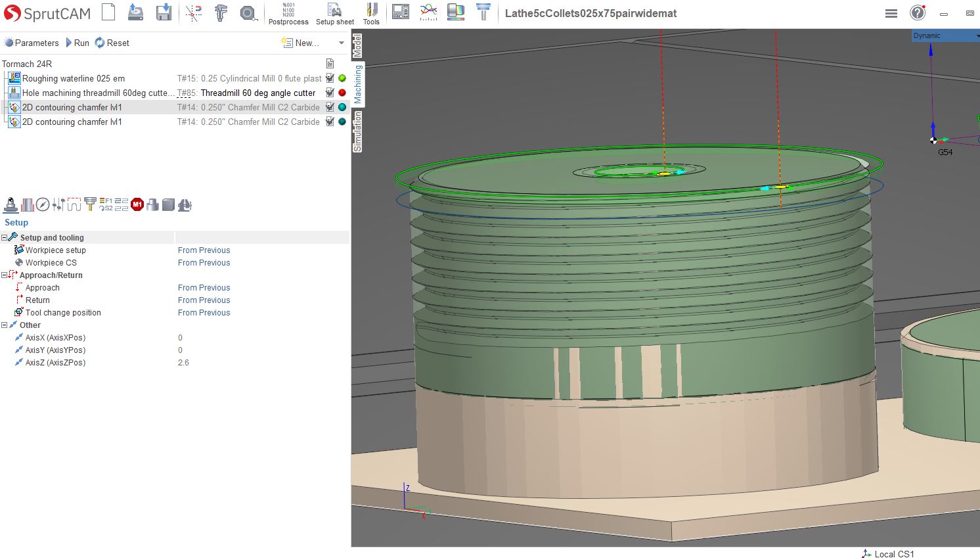Toggle the last 2D contouring chamfer checkbox
This screenshot has height=558, width=980.
click(330, 122)
